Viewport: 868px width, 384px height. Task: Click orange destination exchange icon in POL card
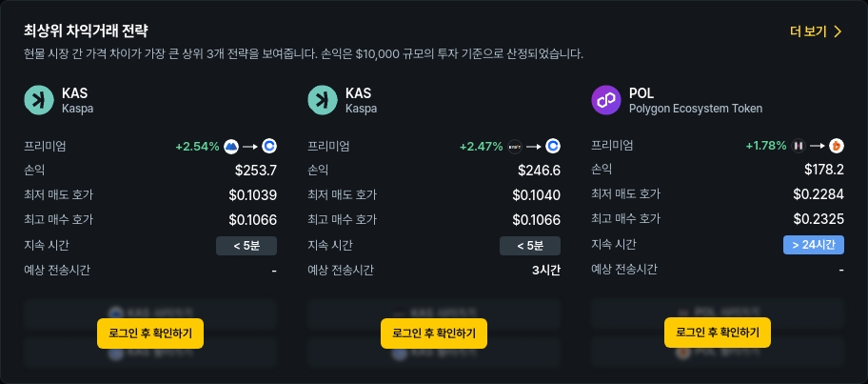[x=837, y=147]
